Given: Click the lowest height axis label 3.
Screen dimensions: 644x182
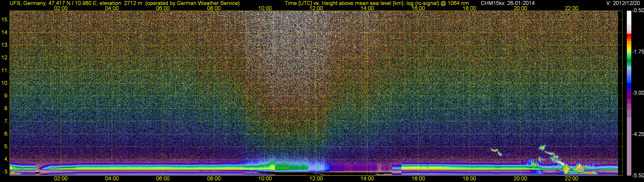Looking at the screenshot, I should [6, 172].
